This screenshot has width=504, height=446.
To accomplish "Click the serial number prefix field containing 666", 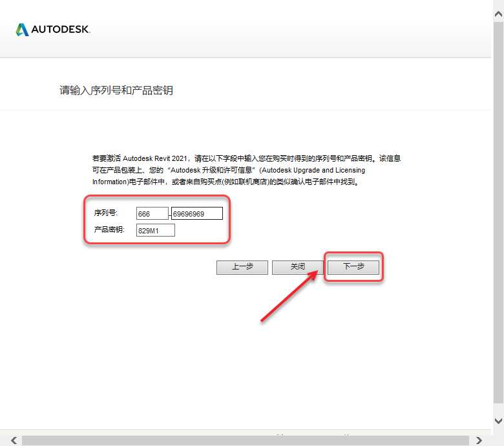I will pyautogui.click(x=152, y=213).
